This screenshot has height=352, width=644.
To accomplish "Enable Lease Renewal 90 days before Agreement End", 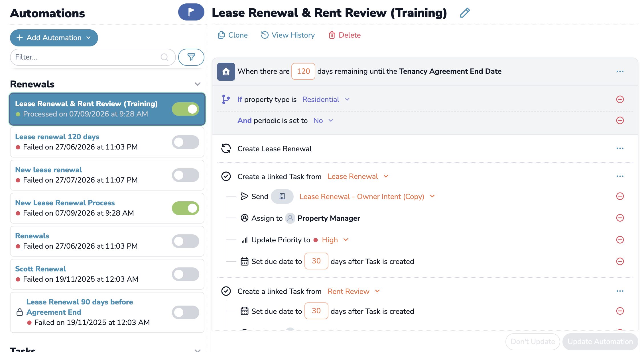I will coord(186,312).
